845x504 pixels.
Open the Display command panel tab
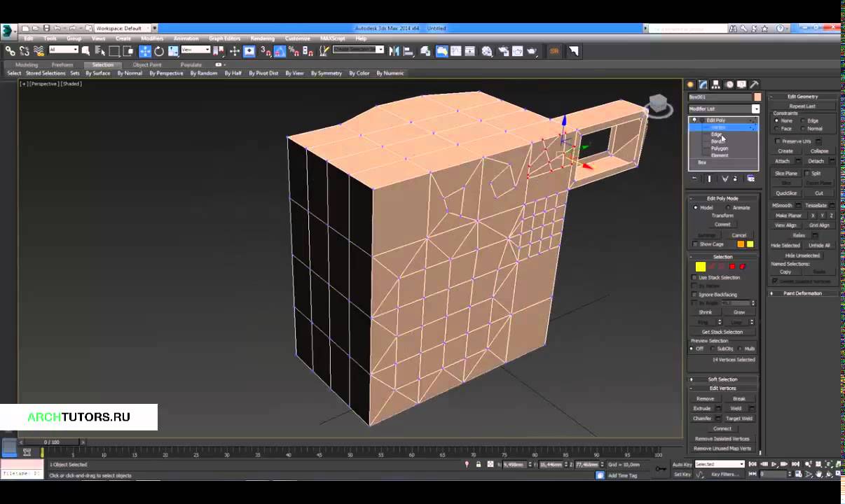tap(741, 85)
